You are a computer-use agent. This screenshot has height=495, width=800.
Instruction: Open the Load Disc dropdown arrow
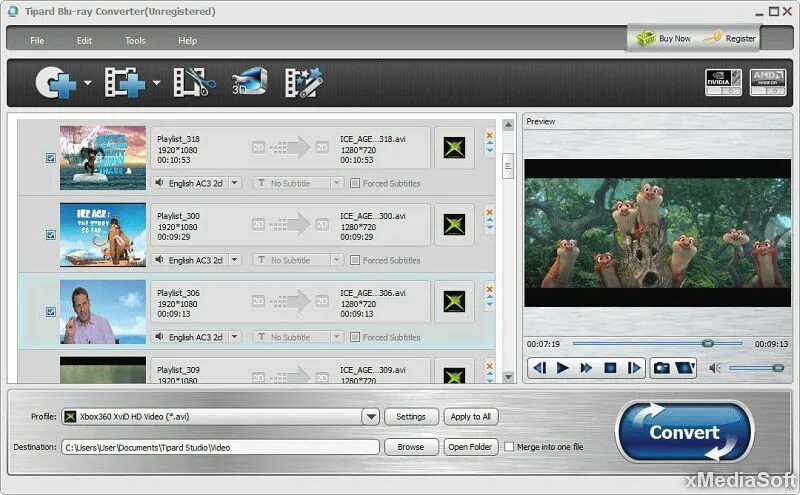[x=88, y=83]
